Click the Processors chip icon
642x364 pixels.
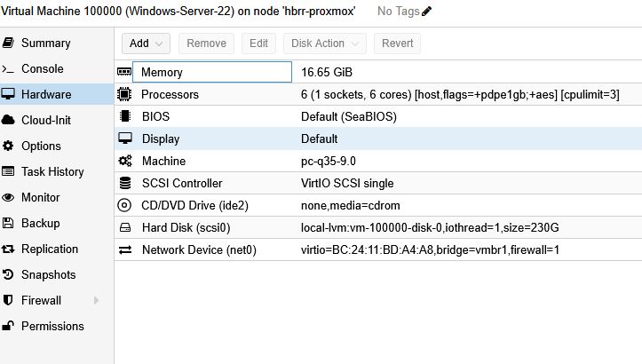124,94
